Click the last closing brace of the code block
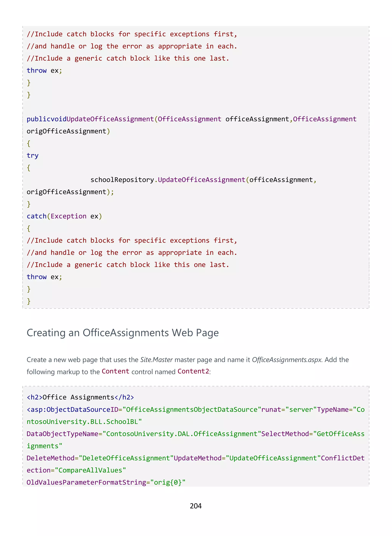Screen dimensions: 392x536 (29, 301)
